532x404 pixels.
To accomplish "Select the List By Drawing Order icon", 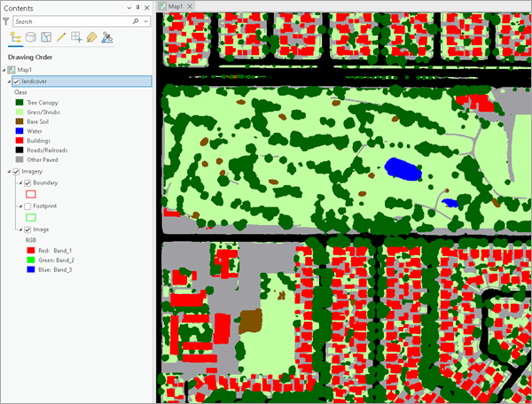I will coord(15,37).
